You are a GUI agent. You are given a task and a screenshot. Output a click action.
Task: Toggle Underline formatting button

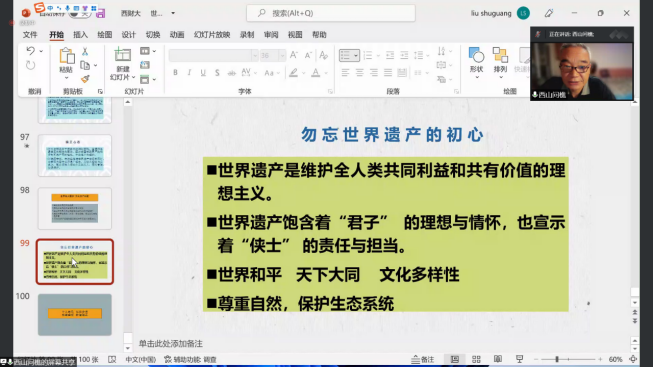(x=203, y=73)
